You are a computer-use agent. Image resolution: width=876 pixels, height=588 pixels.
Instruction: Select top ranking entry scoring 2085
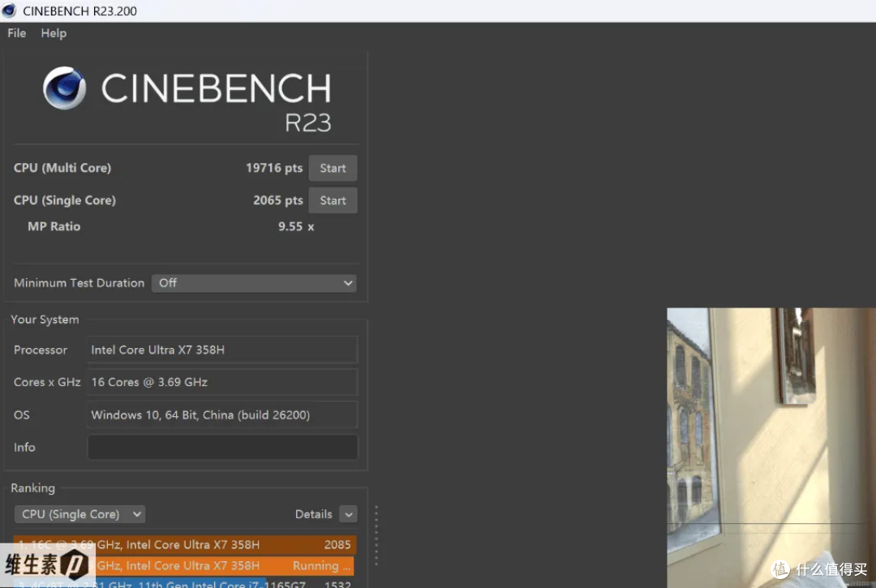click(184, 544)
